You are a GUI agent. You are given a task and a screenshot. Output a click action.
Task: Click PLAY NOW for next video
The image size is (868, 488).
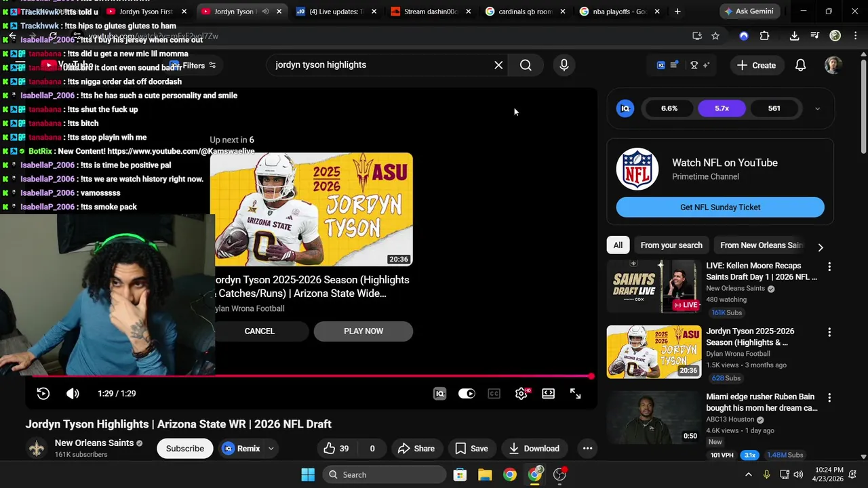(x=363, y=331)
